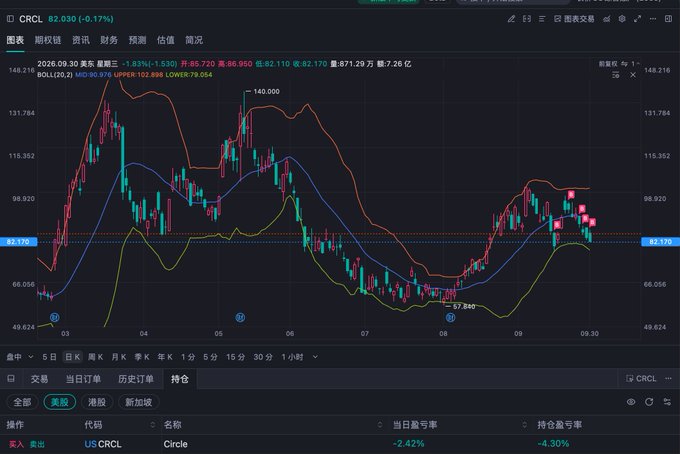Open the 交易 trade tab

point(39,379)
